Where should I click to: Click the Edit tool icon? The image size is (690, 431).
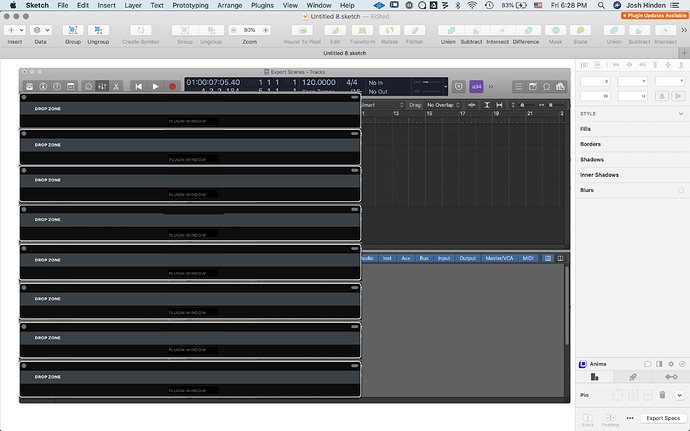(x=335, y=30)
